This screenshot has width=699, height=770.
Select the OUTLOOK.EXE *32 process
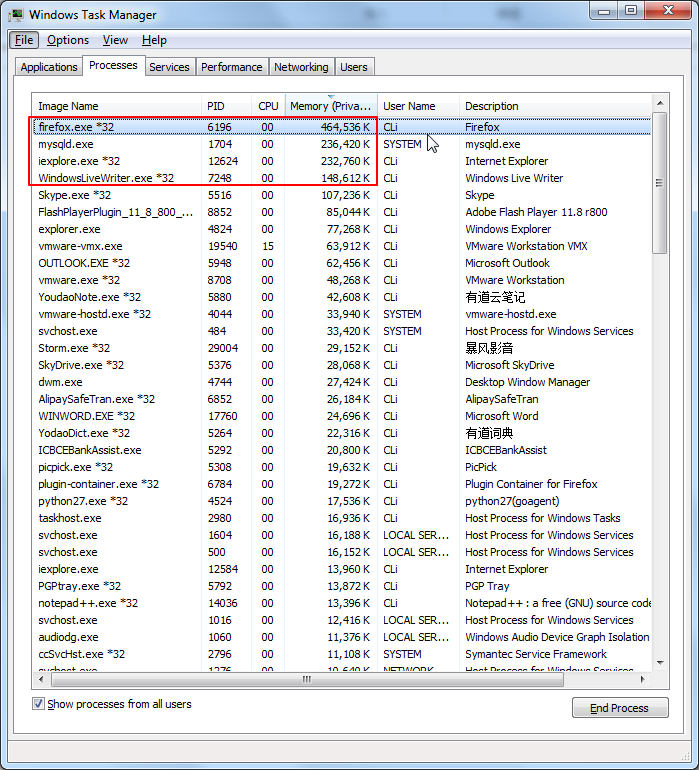tap(342, 263)
